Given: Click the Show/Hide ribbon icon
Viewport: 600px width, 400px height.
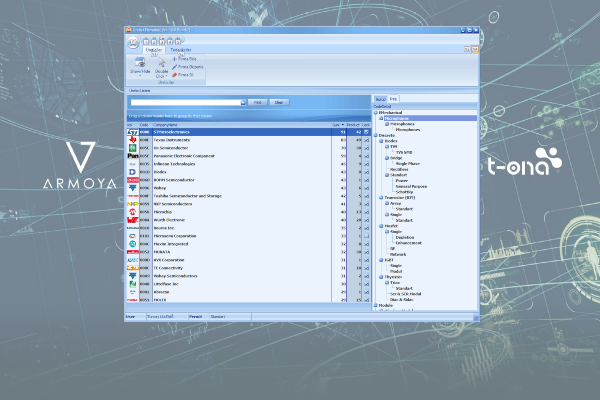Looking at the screenshot, I should click(140, 62).
